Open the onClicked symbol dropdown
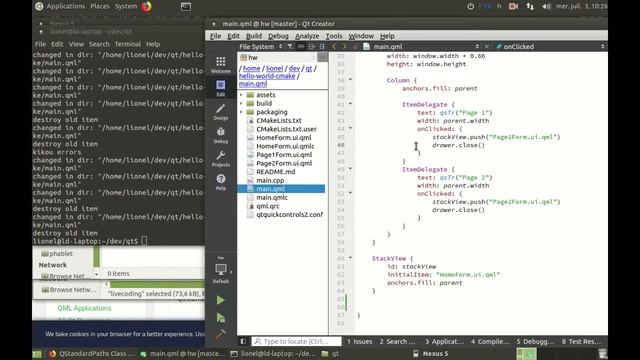This screenshot has height=360, width=640. tap(550, 47)
